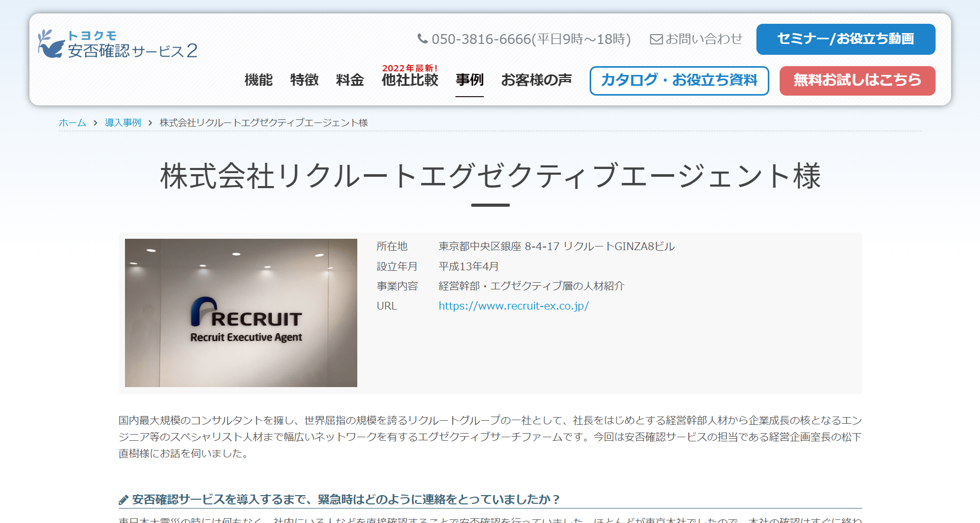The height and width of the screenshot is (523, 980).
Task: Follow the 導入事例 breadcrumb link
Action: click(x=123, y=123)
